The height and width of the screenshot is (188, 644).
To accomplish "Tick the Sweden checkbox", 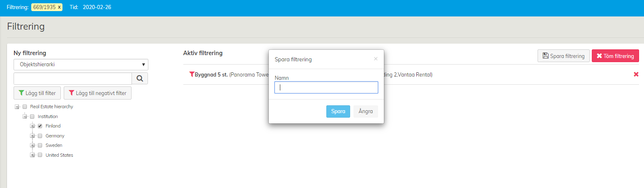I will 40,145.
